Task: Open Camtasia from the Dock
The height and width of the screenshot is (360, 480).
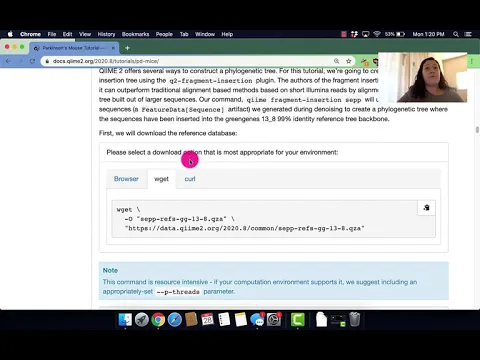Action: 297,320
